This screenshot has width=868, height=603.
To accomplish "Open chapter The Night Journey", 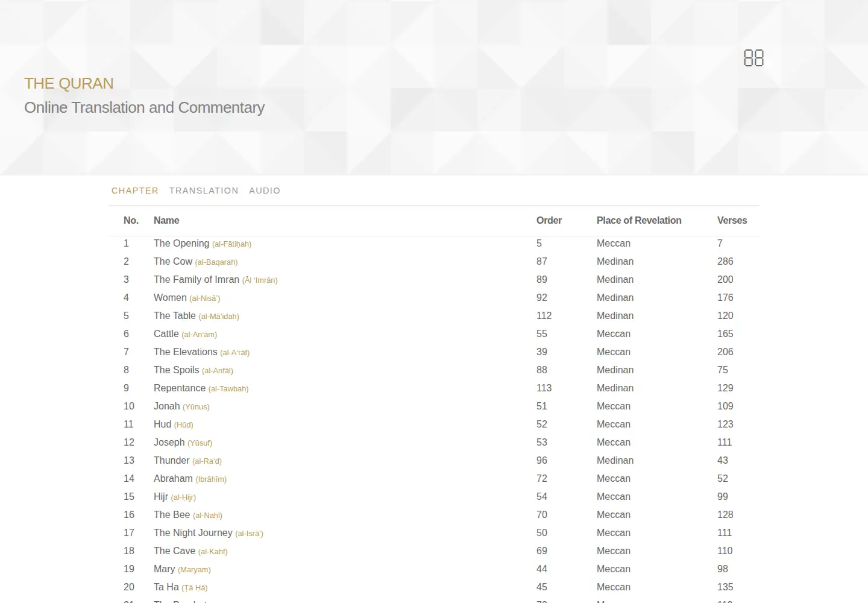I will pyautogui.click(x=209, y=533).
